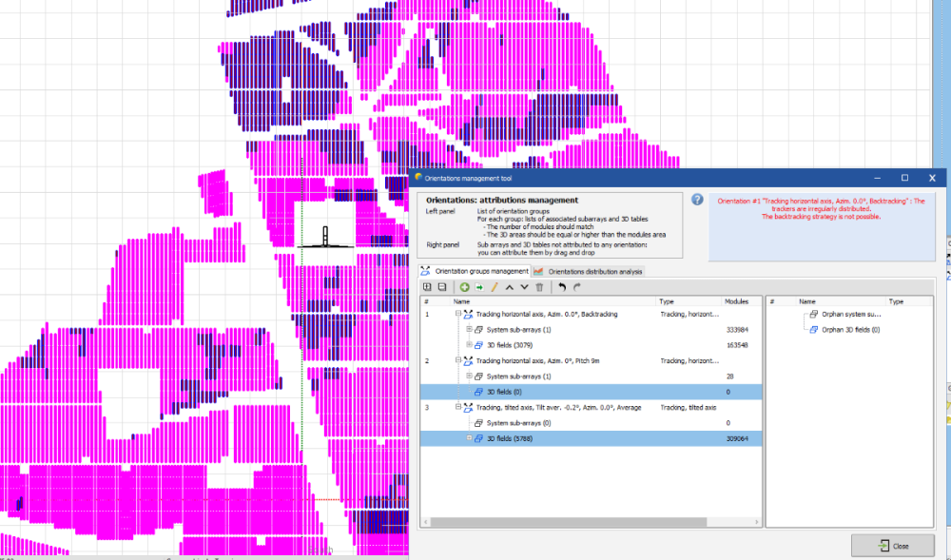Switch to Orientations distribution analysis tab

pyautogui.click(x=589, y=271)
